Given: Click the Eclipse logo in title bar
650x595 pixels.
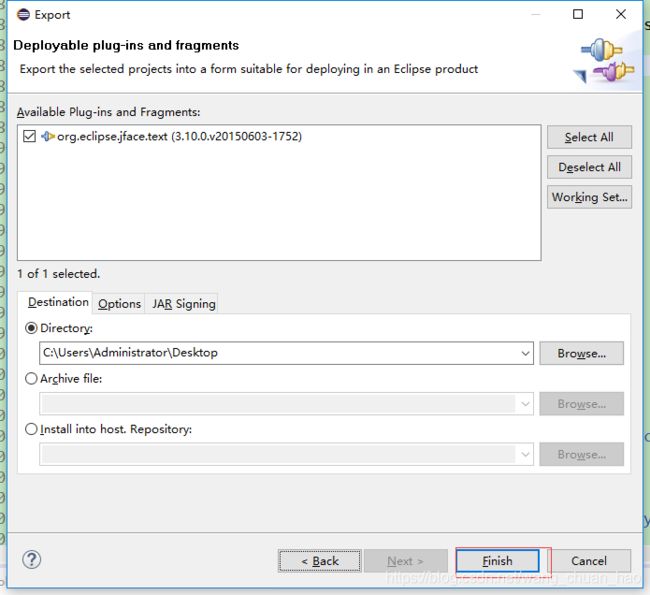Looking at the screenshot, I should [x=23, y=15].
